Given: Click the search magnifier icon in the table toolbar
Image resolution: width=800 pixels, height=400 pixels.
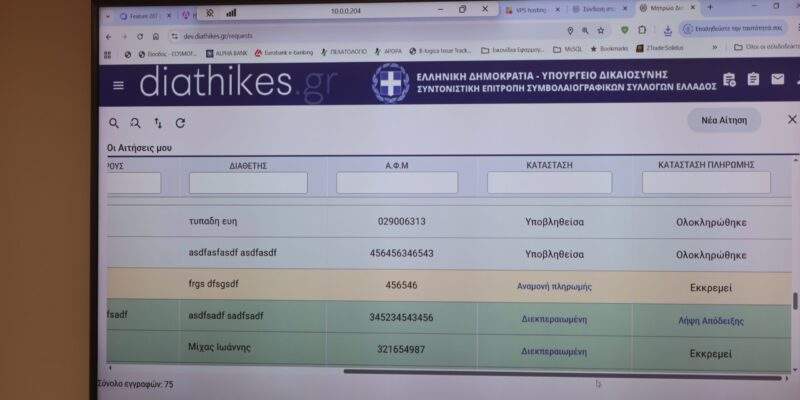Looking at the screenshot, I should 114,123.
